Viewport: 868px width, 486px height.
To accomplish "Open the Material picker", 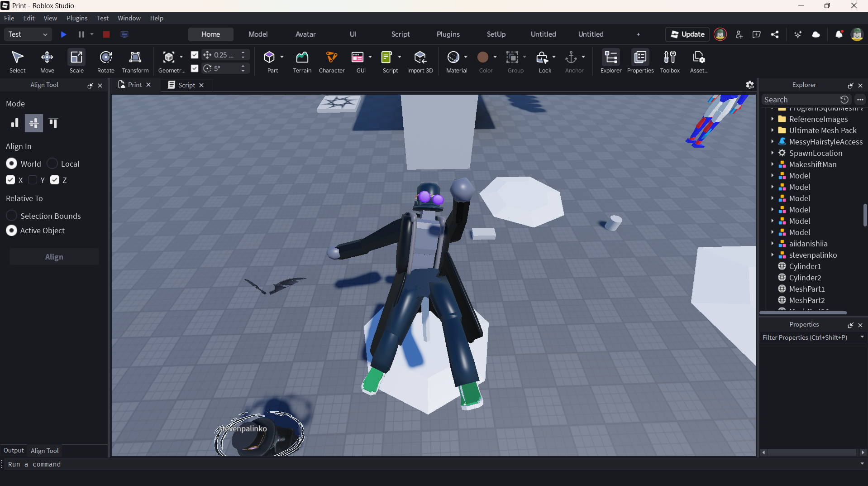I will click(453, 57).
